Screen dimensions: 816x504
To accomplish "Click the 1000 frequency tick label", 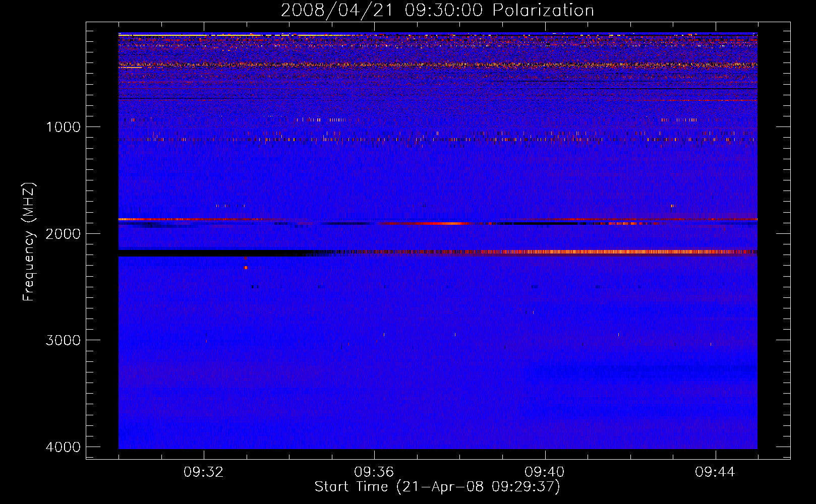I will click(63, 127).
